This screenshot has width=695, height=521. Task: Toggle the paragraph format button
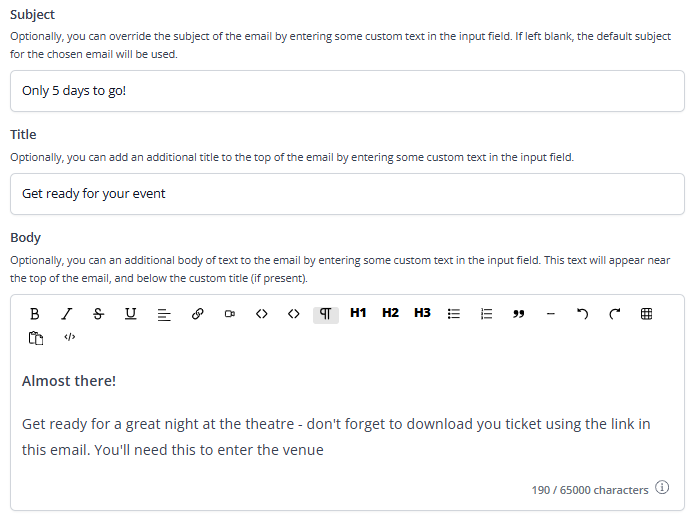[326, 313]
